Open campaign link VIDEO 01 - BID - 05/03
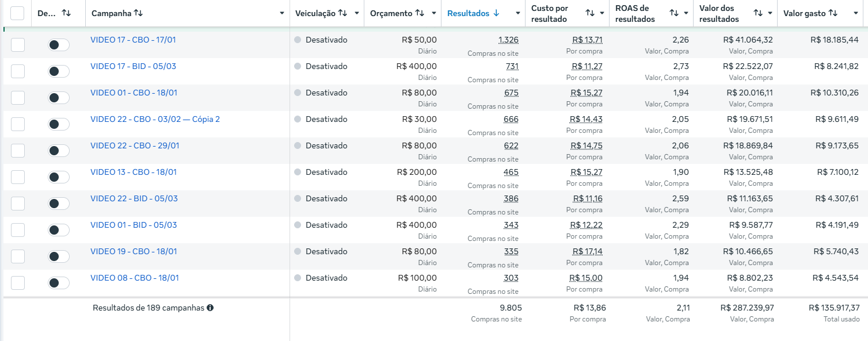868x341 pixels. pyautogui.click(x=134, y=225)
